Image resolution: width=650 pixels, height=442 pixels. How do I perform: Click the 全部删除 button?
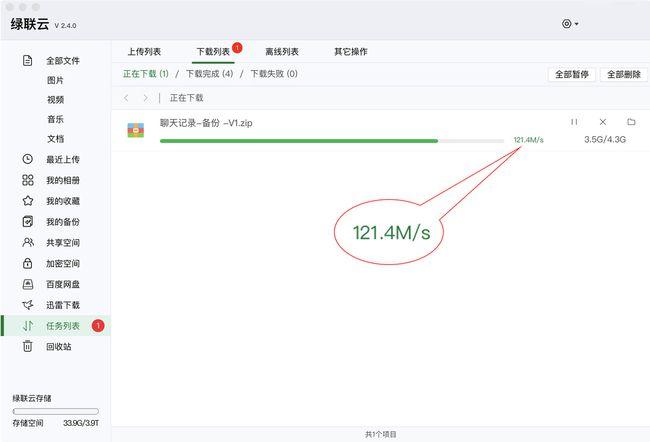tap(624, 75)
